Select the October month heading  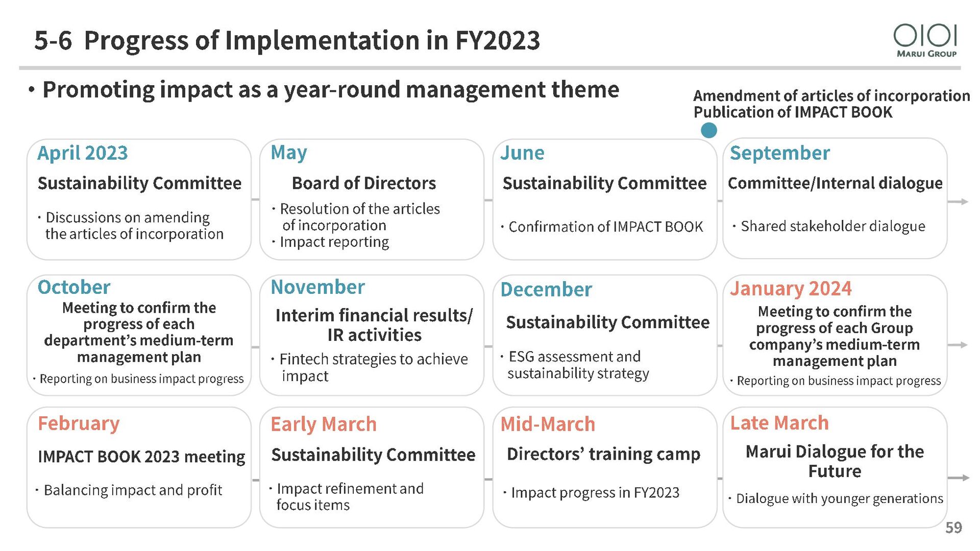click(74, 287)
